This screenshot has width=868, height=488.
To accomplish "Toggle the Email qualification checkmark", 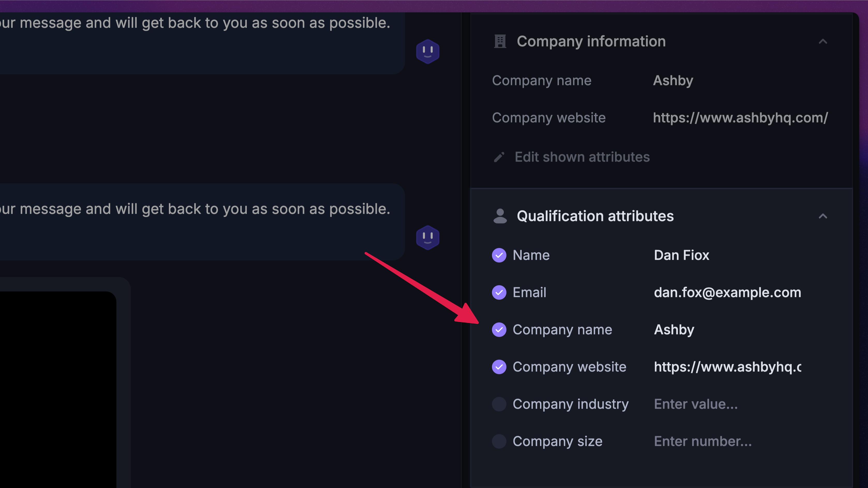I will click(x=499, y=292).
